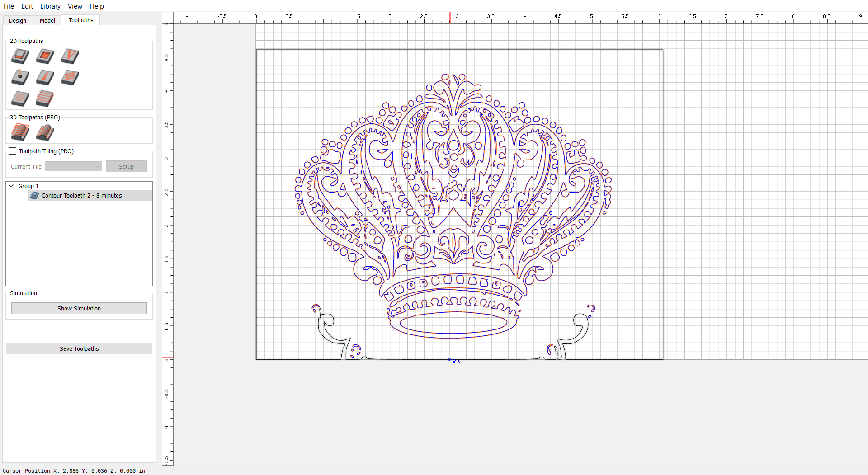Click the Show Simulation button
Viewport: 868px width, 475px height.
tap(79, 309)
